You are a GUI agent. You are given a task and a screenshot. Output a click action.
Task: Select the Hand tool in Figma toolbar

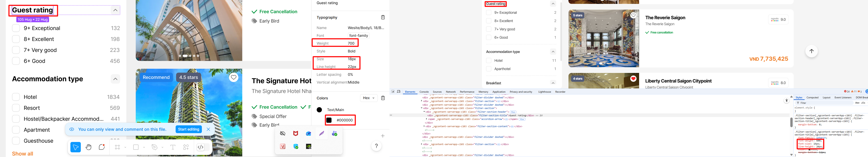coord(89,147)
